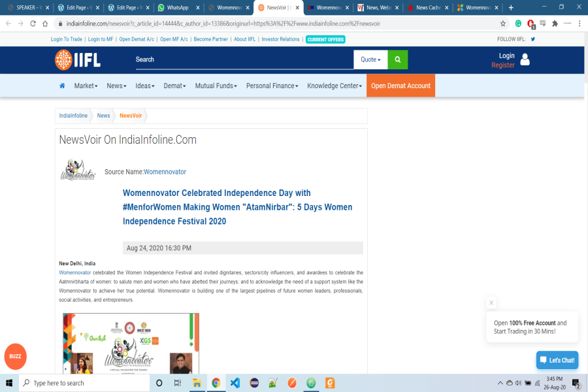Open Visual Studio Code from taskbar

tap(235, 383)
